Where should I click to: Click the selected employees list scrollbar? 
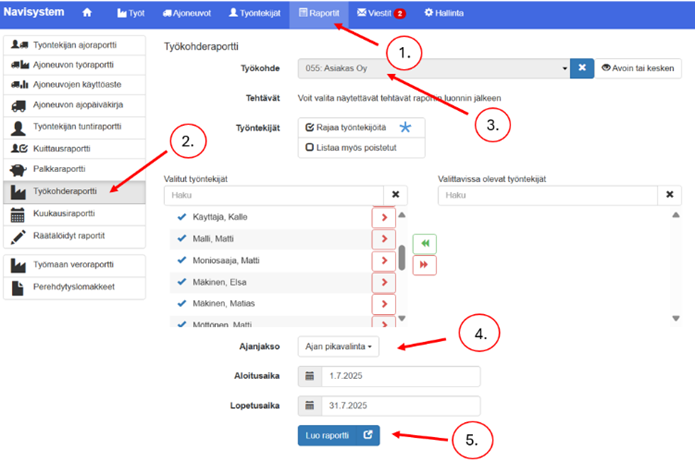tap(402, 257)
